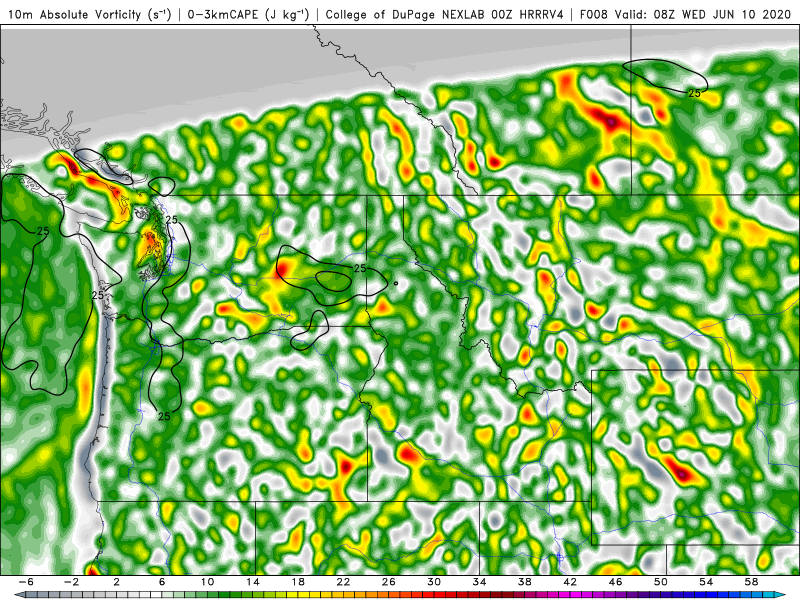
Task: Click the 'F008' forecast hour text
Action: [x=593, y=14]
